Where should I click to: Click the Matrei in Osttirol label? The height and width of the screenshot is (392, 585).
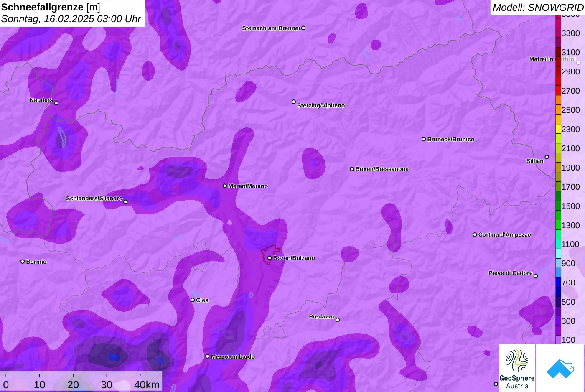click(552, 59)
